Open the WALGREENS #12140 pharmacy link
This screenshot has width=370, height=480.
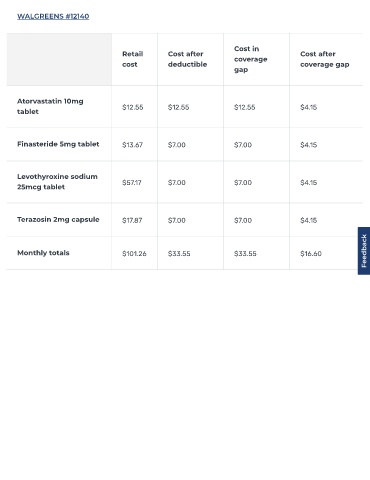53,16
